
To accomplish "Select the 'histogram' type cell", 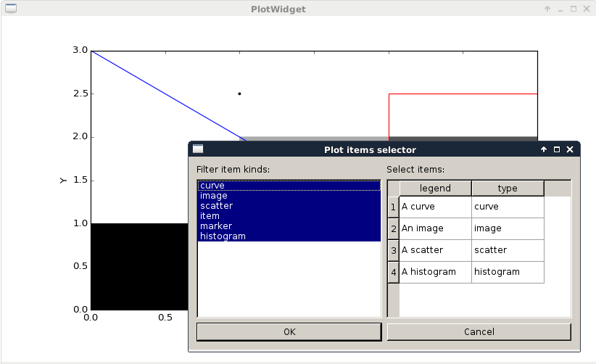I will tap(508, 272).
